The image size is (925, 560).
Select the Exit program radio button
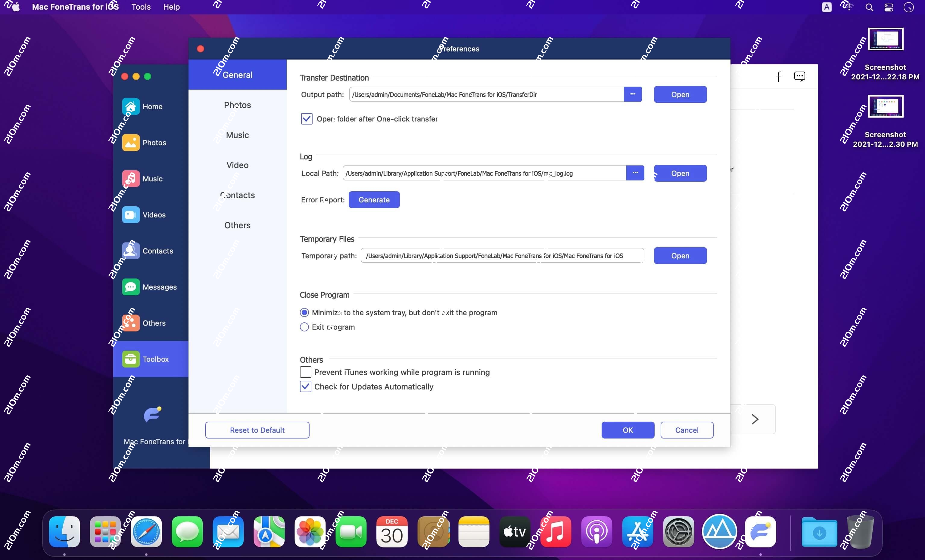[304, 327]
